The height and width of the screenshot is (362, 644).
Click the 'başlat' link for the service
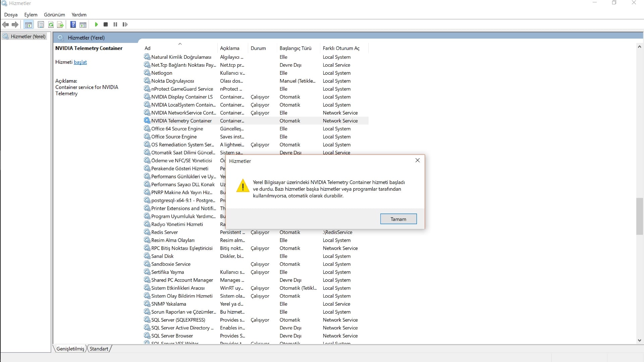click(80, 62)
